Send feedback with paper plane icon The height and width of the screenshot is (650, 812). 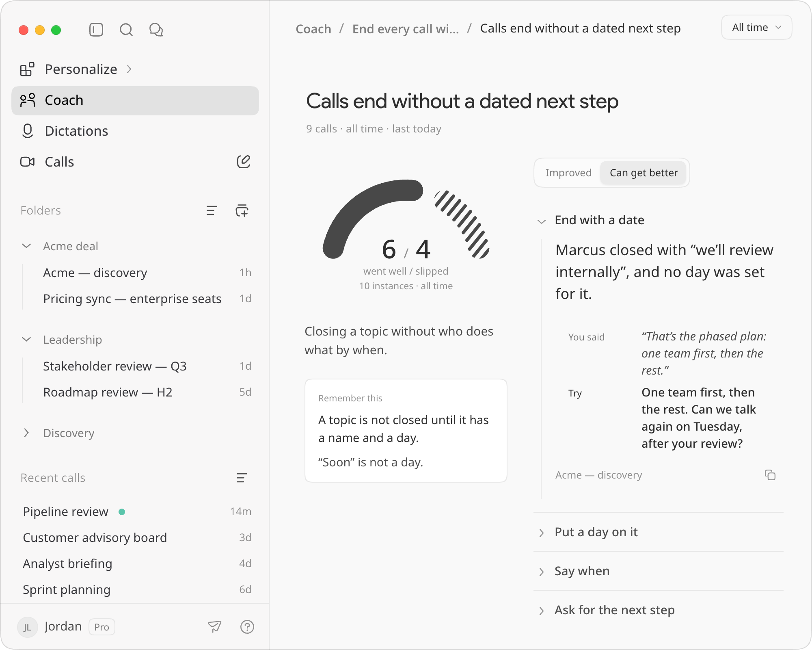(x=214, y=626)
